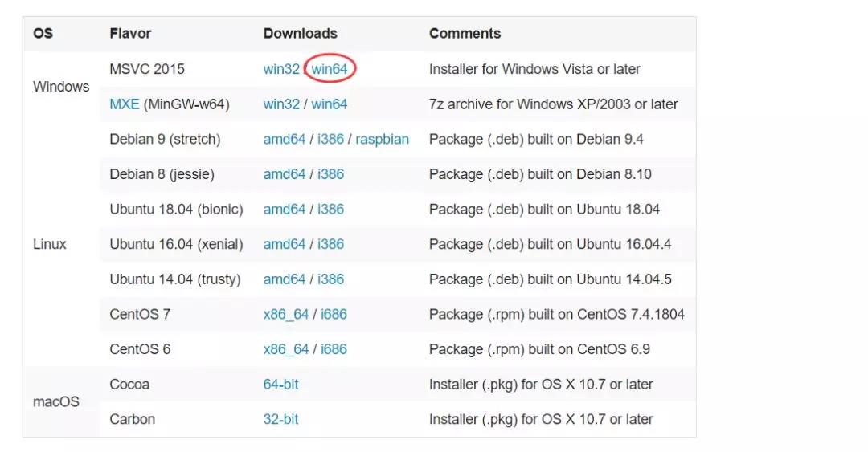
Task: Get the Ubuntu 18.04 bionic i386 package
Action: point(330,210)
